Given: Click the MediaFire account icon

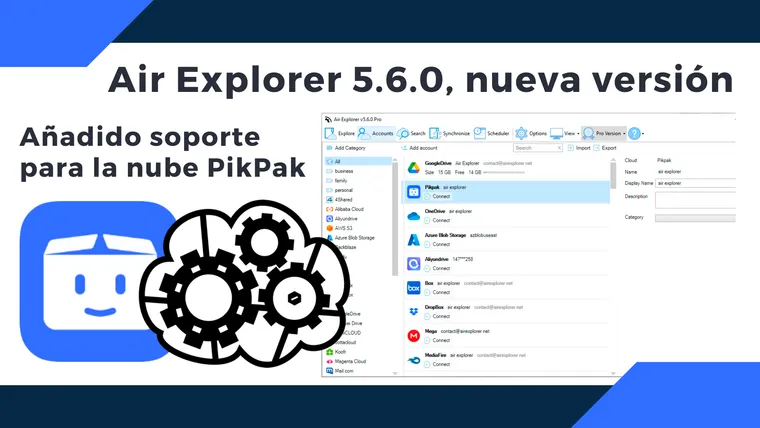Looking at the screenshot, I should coord(413,360).
